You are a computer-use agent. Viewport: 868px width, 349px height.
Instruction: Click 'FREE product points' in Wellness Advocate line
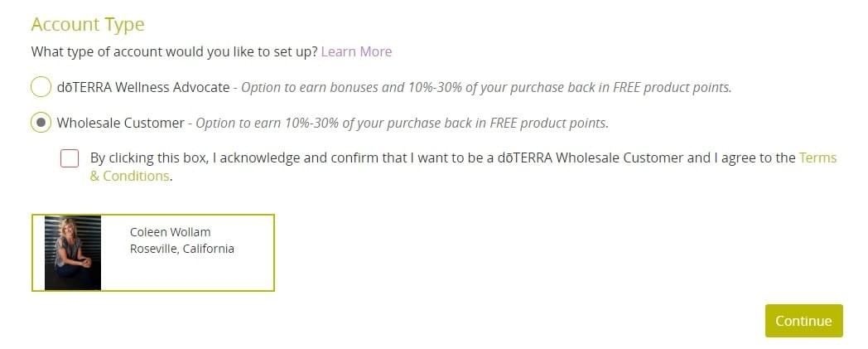[670, 88]
